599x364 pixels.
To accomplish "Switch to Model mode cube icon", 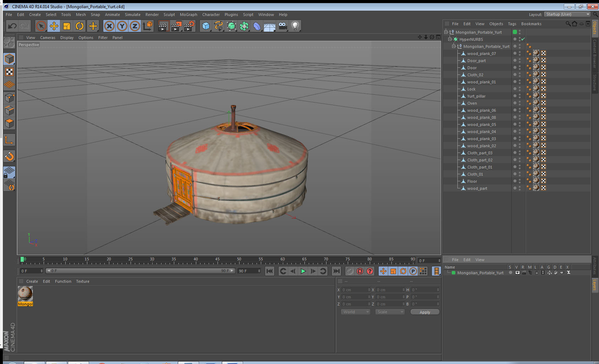I will (x=9, y=59).
